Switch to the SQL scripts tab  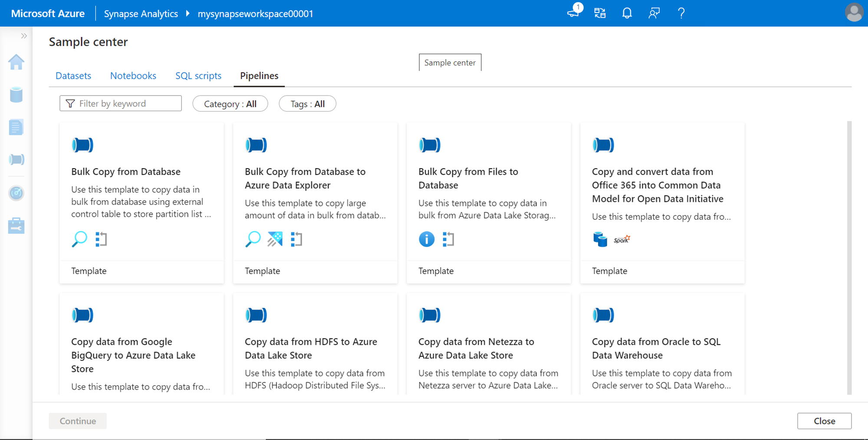point(198,76)
